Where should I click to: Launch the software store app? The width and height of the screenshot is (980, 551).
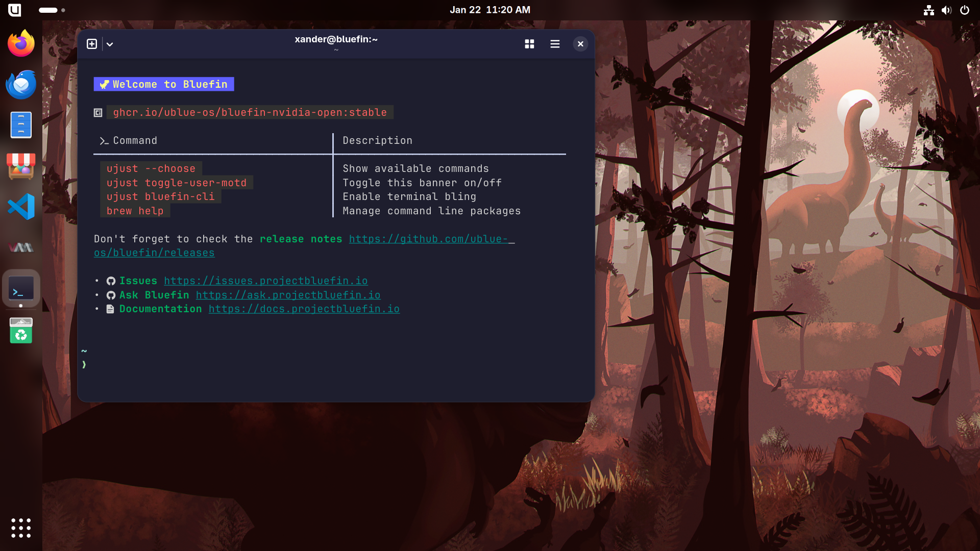21,166
